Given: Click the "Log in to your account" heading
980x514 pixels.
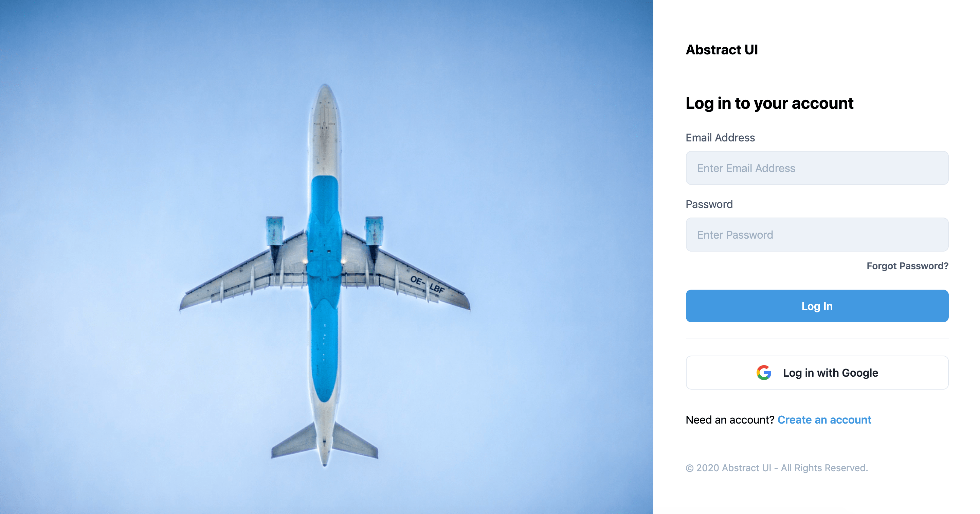Looking at the screenshot, I should (x=769, y=103).
